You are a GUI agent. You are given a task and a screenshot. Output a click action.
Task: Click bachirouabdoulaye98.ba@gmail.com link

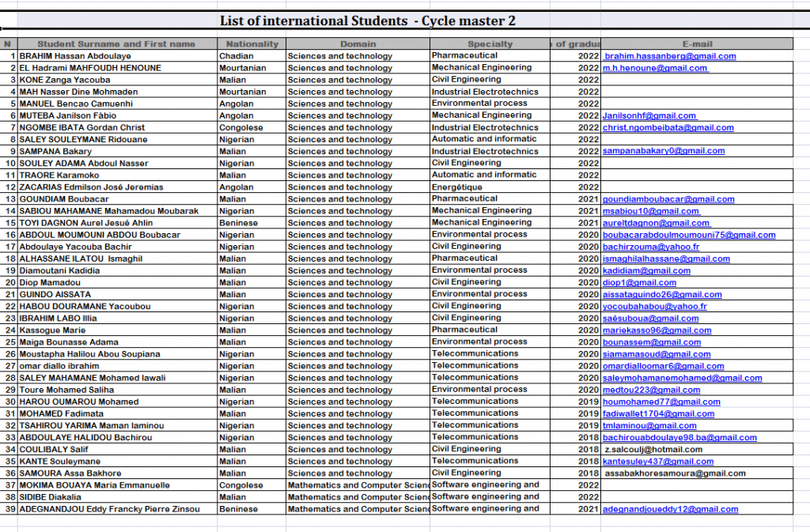click(679, 438)
